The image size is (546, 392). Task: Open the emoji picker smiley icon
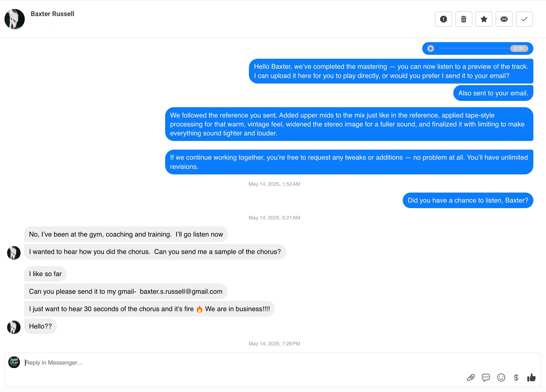pyautogui.click(x=501, y=378)
